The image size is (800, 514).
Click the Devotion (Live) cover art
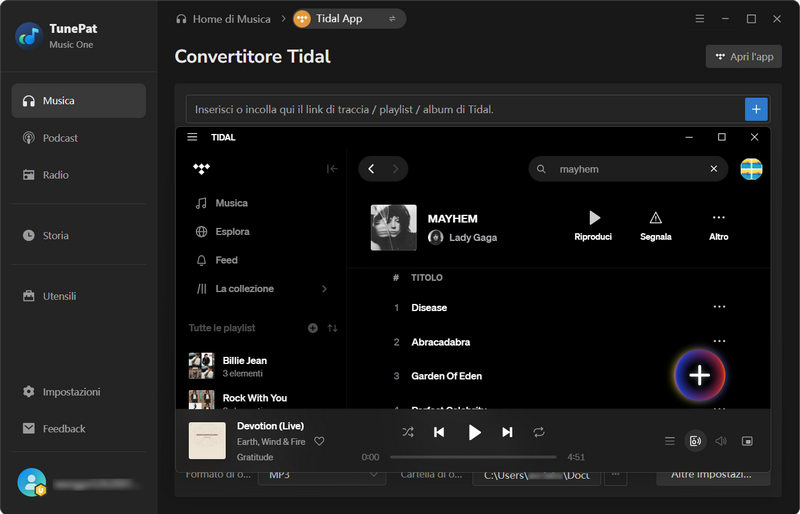207,440
